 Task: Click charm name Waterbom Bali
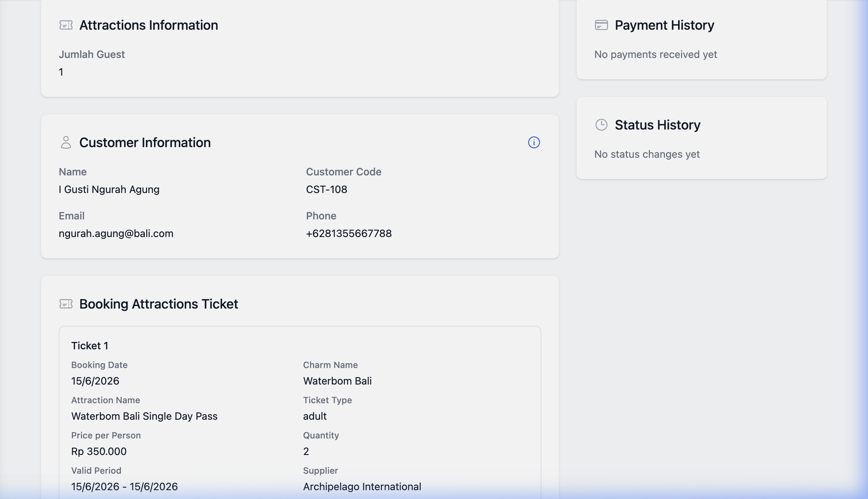tap(337, 381)
